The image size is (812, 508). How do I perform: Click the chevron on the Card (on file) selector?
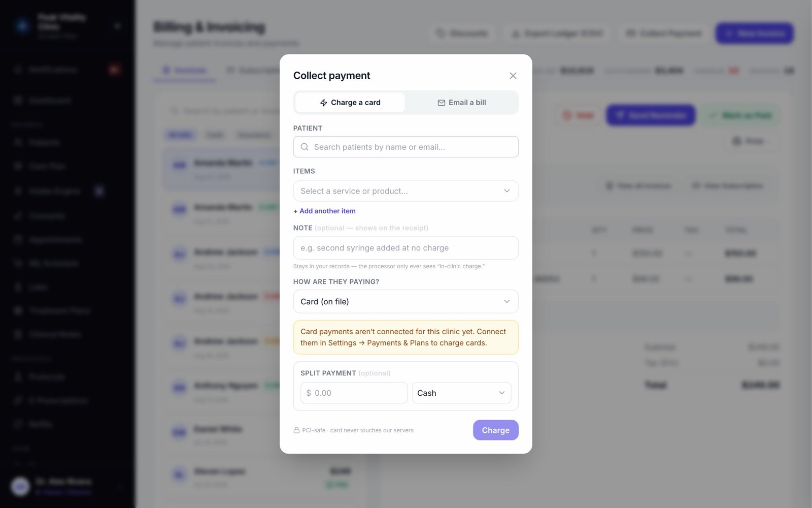506,302
